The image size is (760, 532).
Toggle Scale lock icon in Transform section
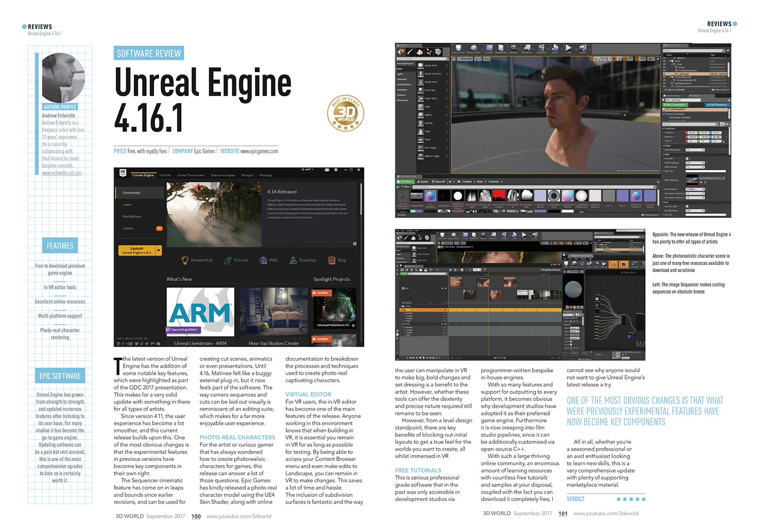click(x=724, y=141)
